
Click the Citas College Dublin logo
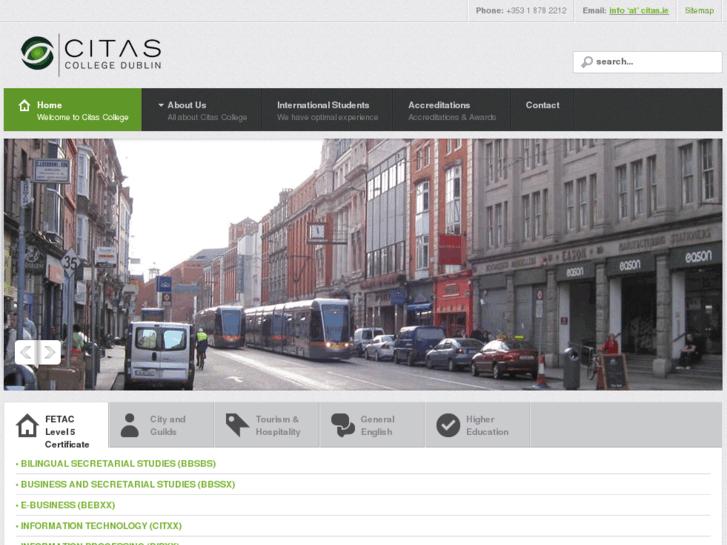coord(91,54)
